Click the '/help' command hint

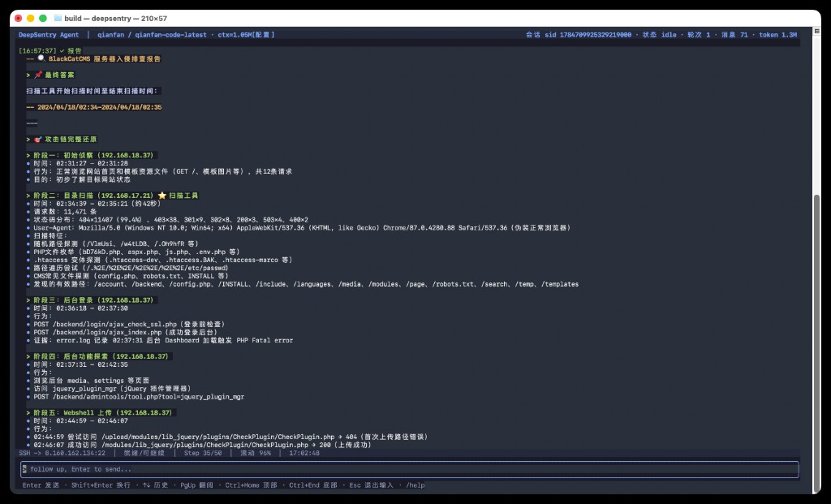click(x=415, y=485)
